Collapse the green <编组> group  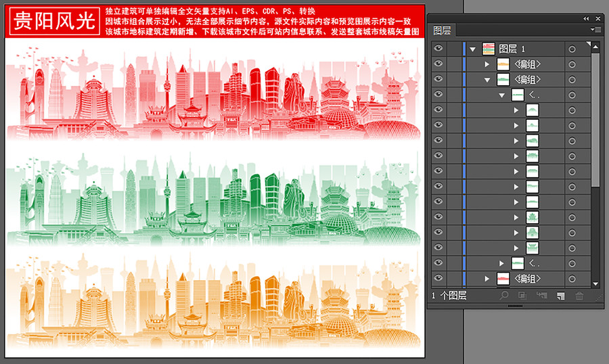coord(487,80)
